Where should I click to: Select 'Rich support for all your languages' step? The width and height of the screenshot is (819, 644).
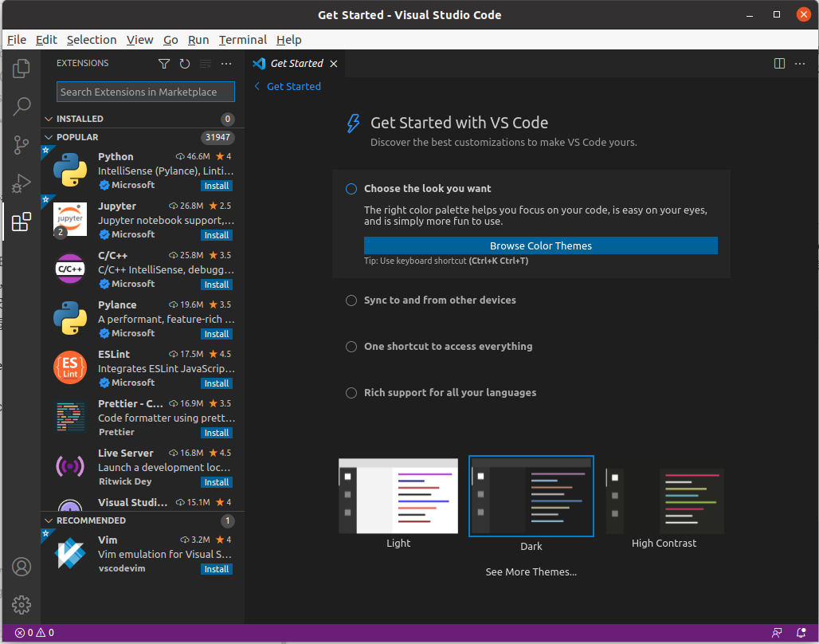click(x=449, y=393)
